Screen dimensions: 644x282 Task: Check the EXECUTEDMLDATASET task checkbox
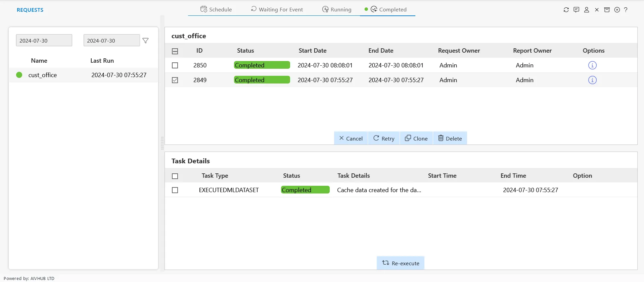175,190
